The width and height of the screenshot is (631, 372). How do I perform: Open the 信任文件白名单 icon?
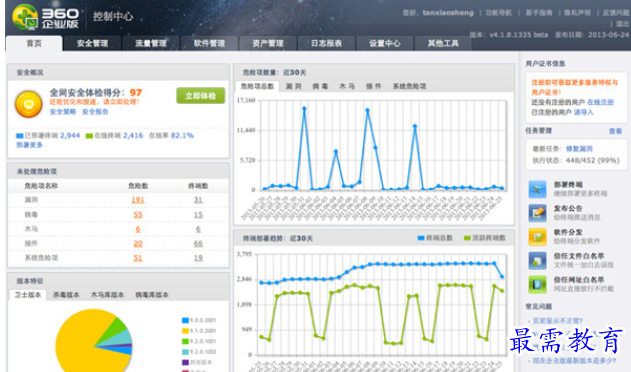[x=537, y=260]
